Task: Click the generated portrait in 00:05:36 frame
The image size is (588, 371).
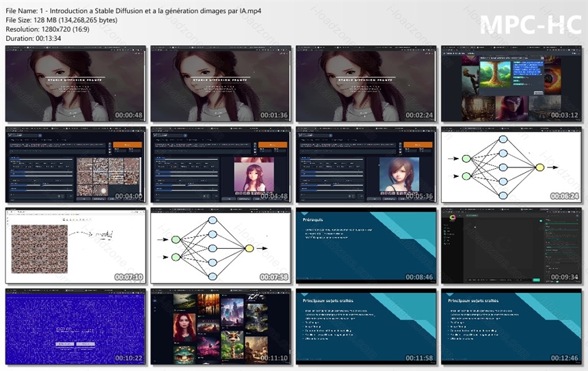Action: pos(399,175)
